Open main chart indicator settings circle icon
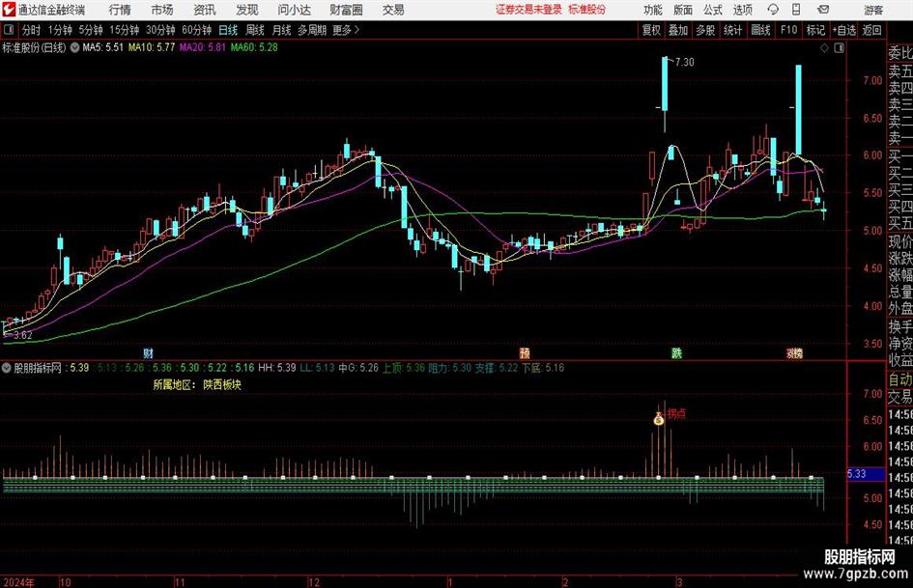 (74, 47)
